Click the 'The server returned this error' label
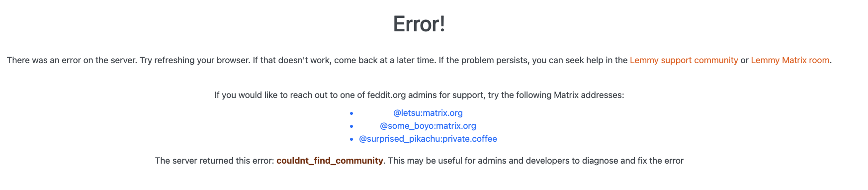The height and width of the screenshot is (190, 868). (215, 161)
